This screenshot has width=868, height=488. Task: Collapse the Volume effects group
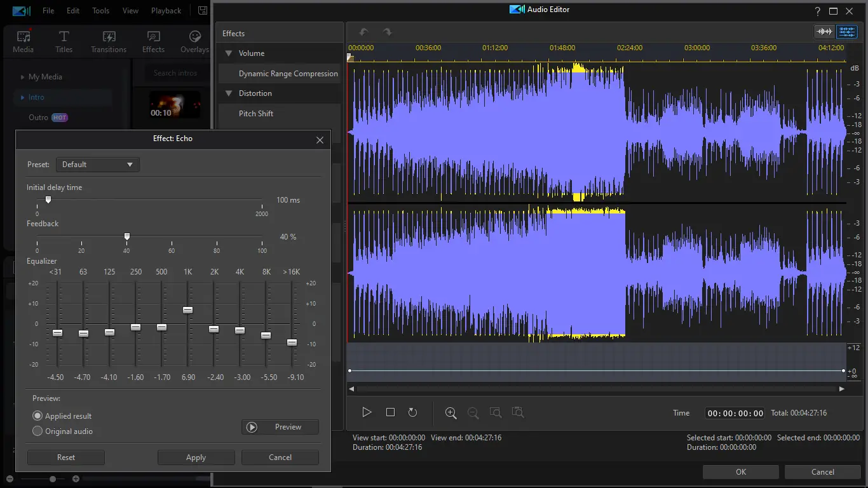pyautogui.click(x=229, y=53)
